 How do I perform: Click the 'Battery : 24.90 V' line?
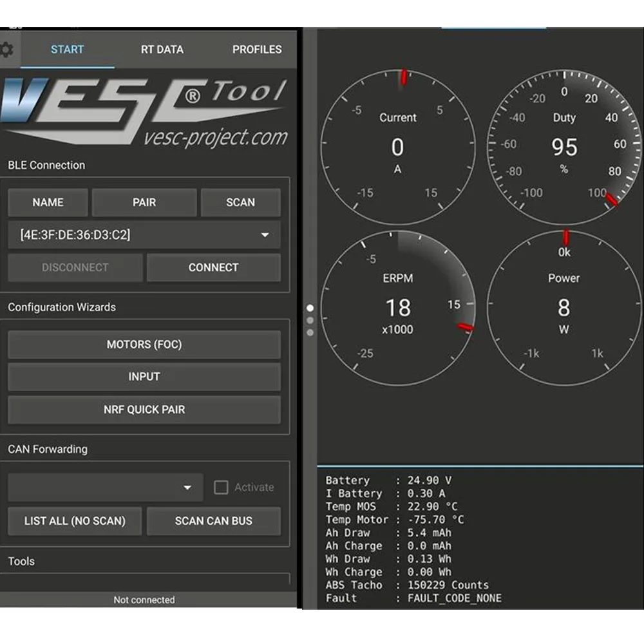[x=388, y=480]
